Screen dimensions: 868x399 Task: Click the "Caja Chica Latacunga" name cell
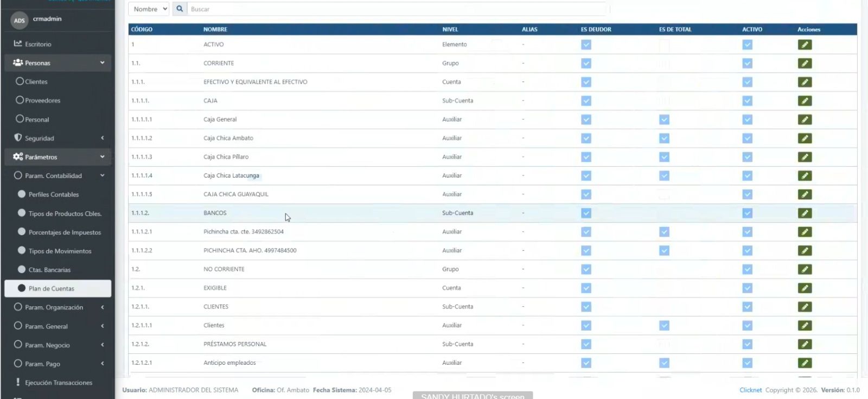point(231,175)
